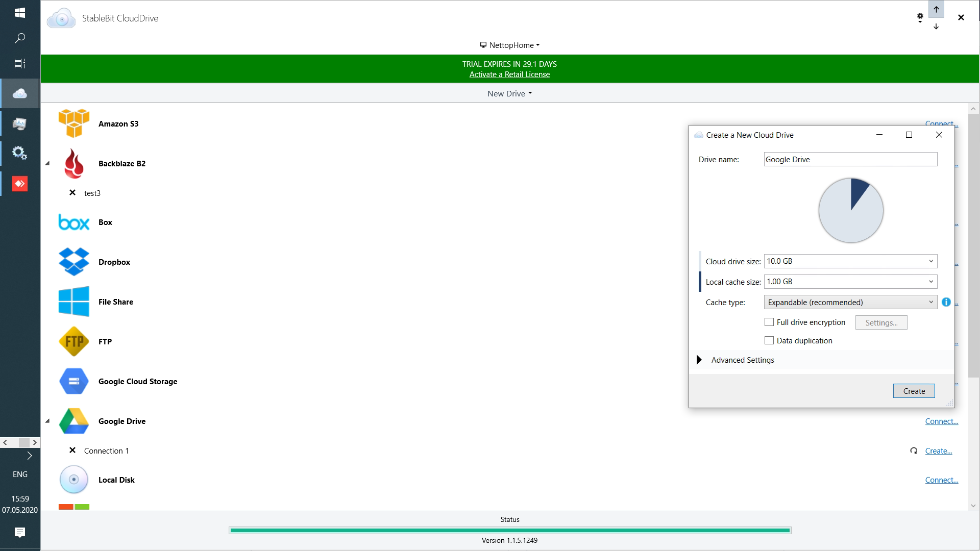Viewport: 980px width, 551px height.
Task: Click the Local Disk disc icon
Action: [74, 480]
